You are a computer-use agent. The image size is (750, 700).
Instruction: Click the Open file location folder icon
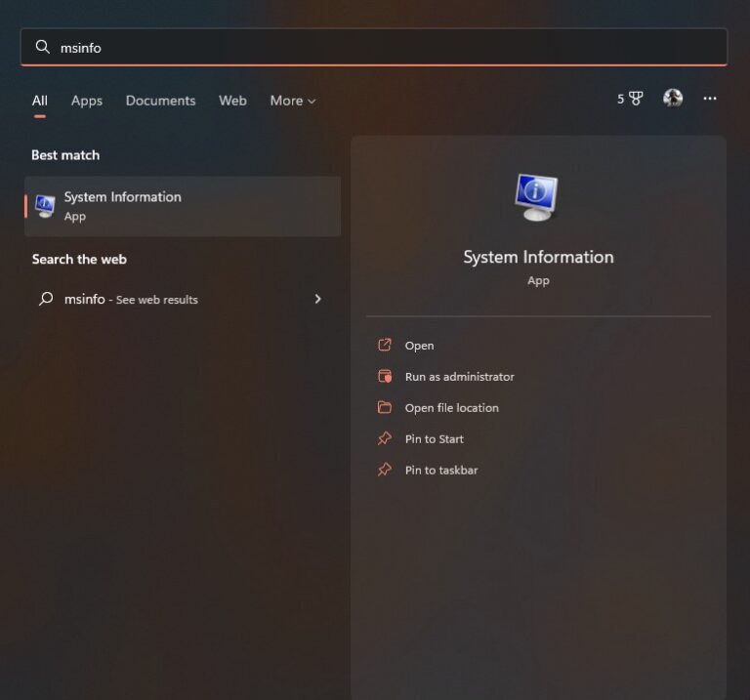(385, 407)
